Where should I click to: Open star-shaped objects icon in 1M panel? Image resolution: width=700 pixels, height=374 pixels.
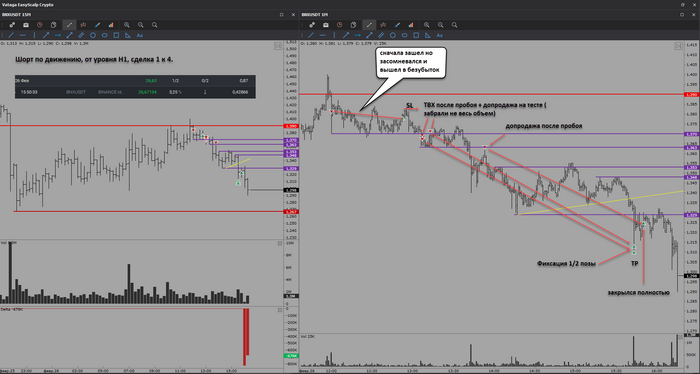(x=383, y=25)
